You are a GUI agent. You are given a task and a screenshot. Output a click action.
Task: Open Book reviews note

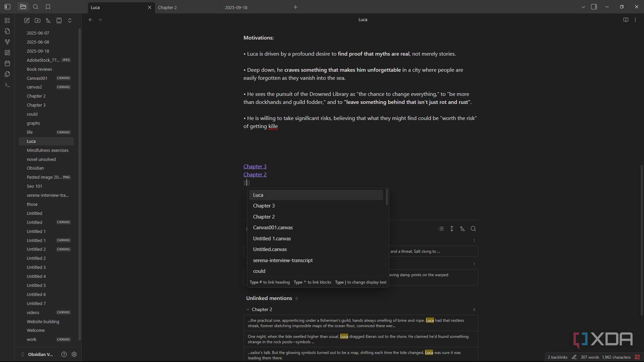point(46,69)
